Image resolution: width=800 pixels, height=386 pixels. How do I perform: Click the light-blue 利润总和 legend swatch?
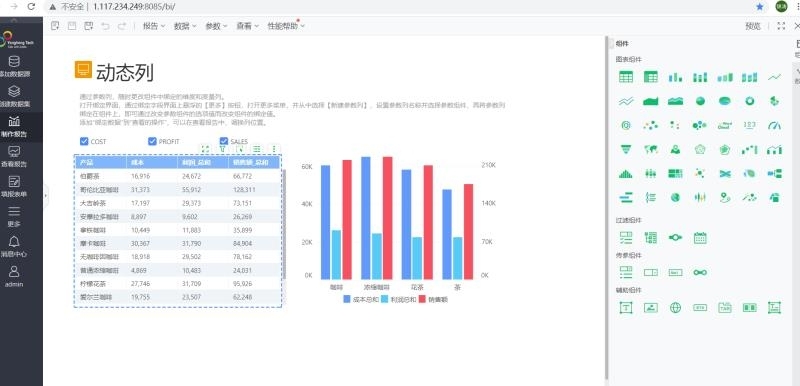[x=385, y=299]
